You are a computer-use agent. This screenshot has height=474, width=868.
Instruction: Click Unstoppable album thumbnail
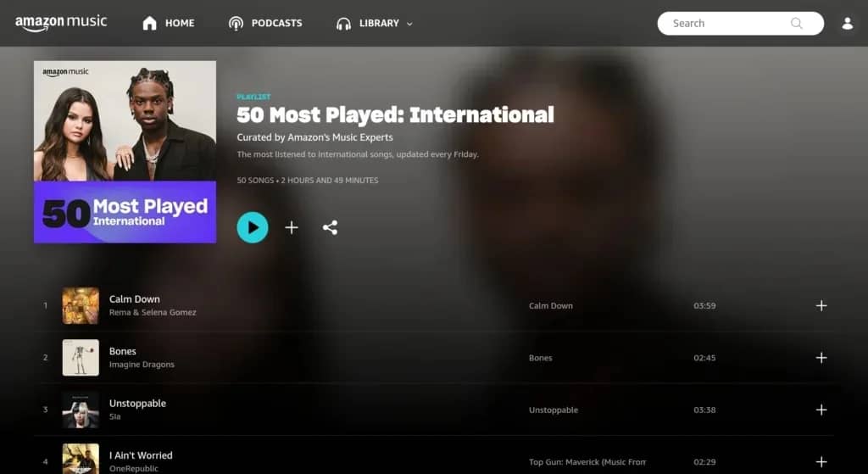pyautogui.click(x=81, y=410)
